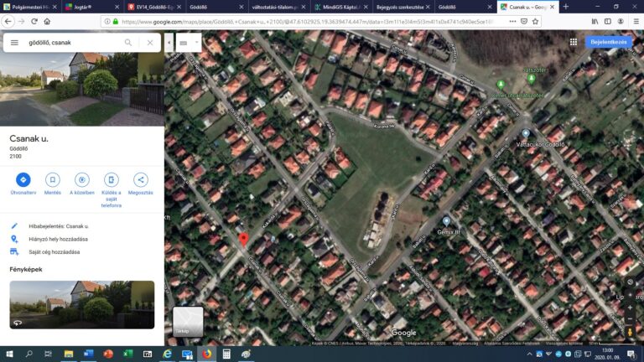This screenshot has height=362, width=644.
Task: Send to phone via Küldés a saját telefonra
Action: click(111, 179)
